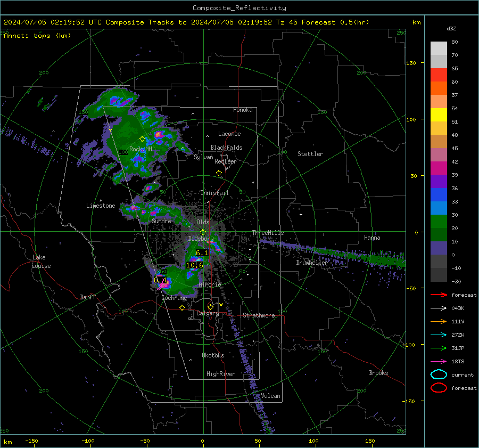The height and width of the screenshot is (448, 479).
Task: Click the Didsbury label
Action: click(x=201, y=239)
